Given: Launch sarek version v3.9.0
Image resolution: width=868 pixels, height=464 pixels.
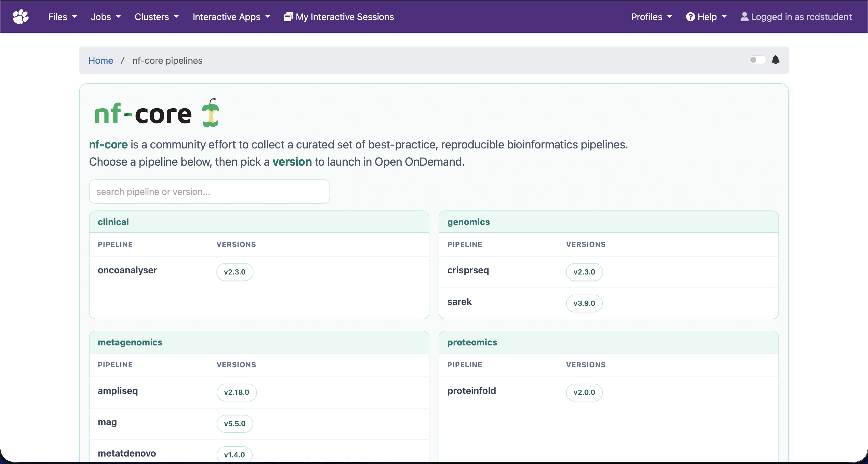Looking at the screenshot, I should click(584, 303).
